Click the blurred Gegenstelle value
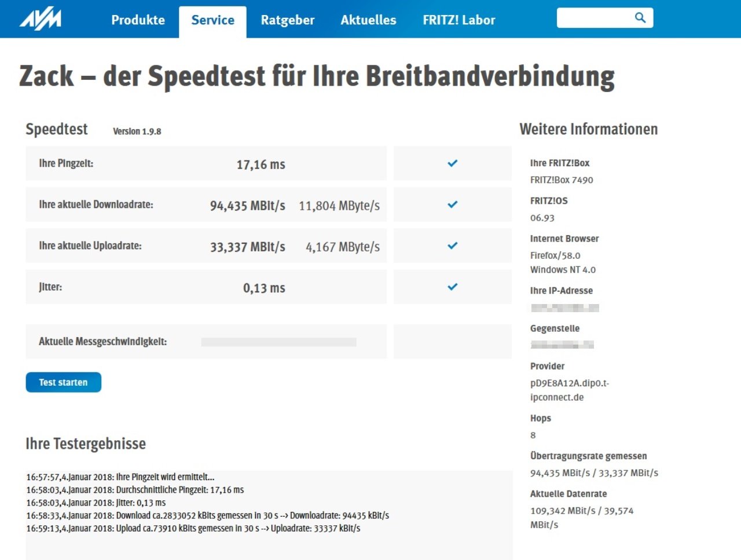Viewport: 741px width, 560px height. click(x=562, y=345)
